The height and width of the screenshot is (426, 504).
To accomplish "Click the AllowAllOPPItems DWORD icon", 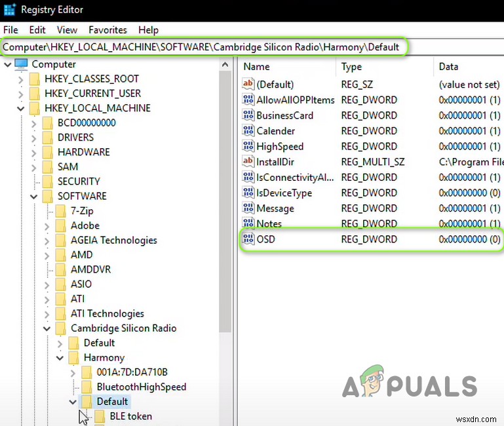I will click(248, 100).
